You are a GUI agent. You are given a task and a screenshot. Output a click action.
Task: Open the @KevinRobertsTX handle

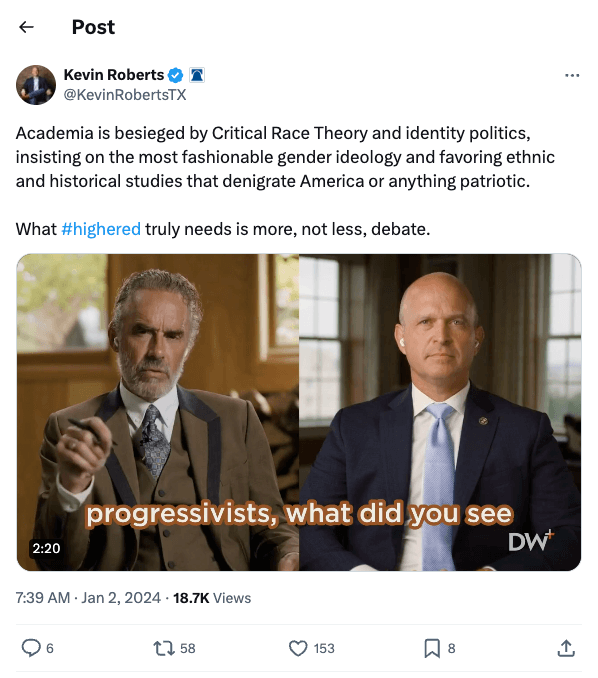click(x=125, y=95)
